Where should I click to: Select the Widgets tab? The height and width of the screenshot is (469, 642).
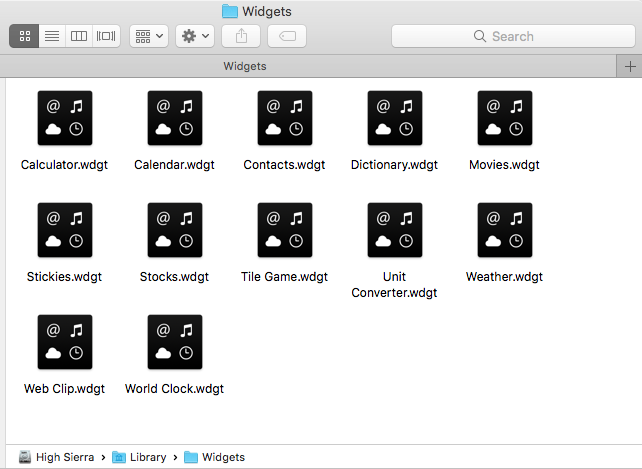coord(308,66)
